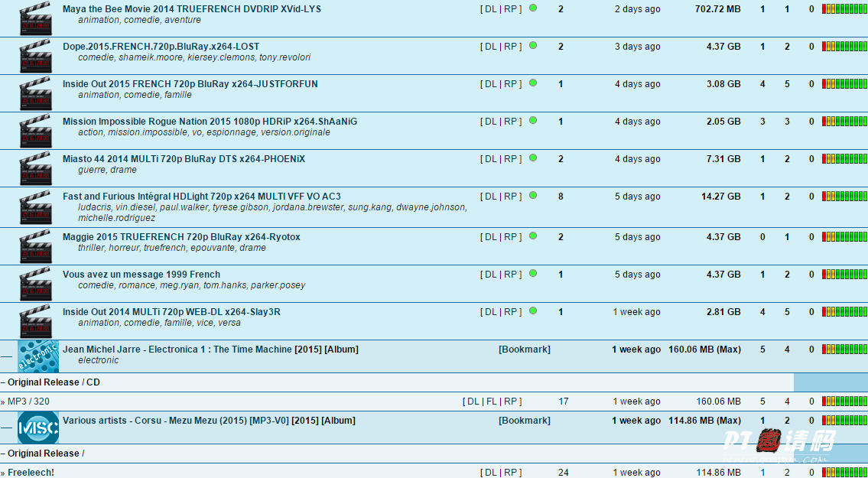Click the green status dot on Maggie 2015 row
The image size is (868, 478).
point(533,236)
